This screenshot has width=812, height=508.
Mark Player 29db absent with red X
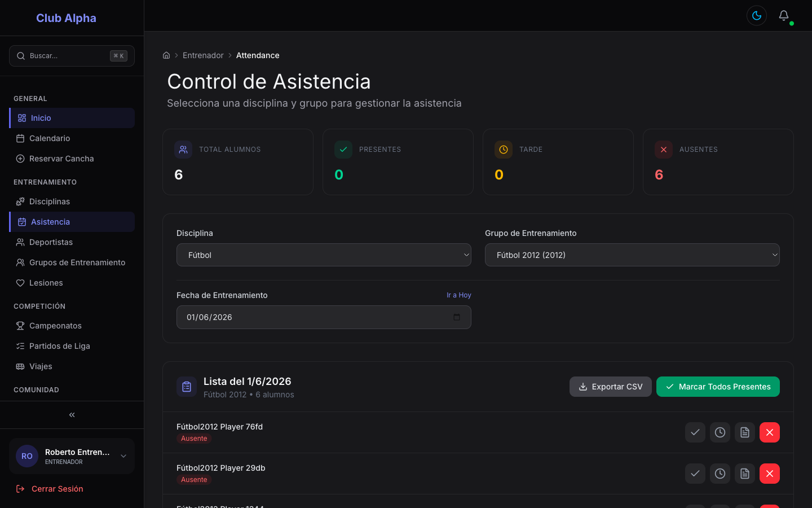(x=770, y=474)
